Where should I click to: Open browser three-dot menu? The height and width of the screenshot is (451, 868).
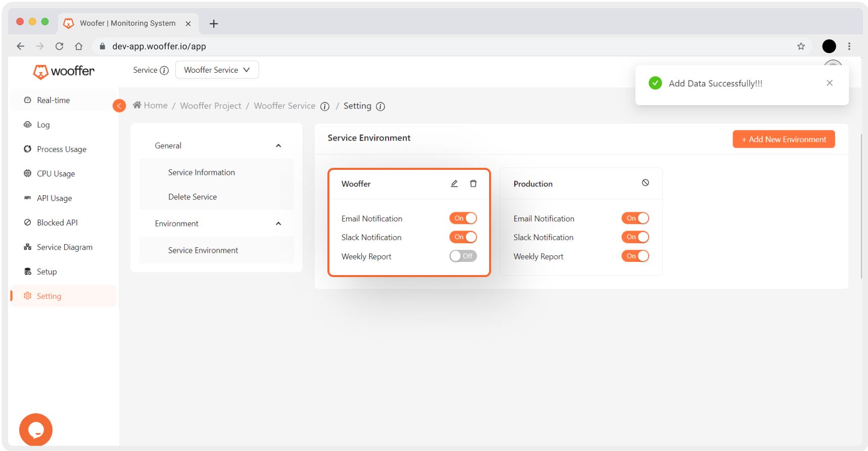[x=849, y=46]
